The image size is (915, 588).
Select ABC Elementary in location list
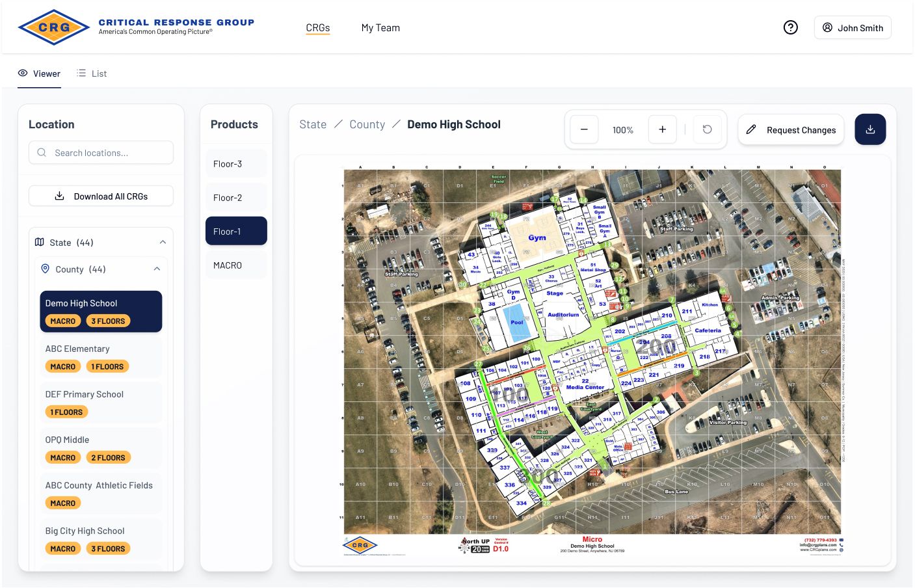pyautogui.click(x=101, y=356)
